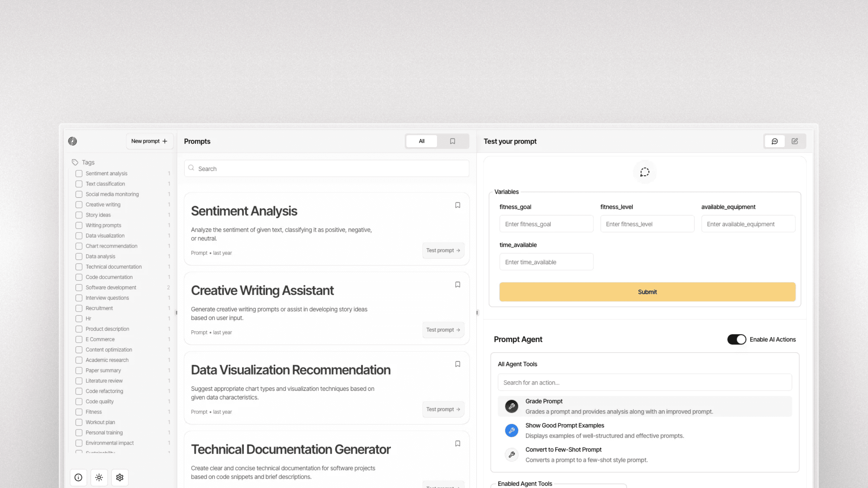Image resolution: width=868 pixels, height=488 pixels.
Task: Click the prompt search field
Action: 326,168
